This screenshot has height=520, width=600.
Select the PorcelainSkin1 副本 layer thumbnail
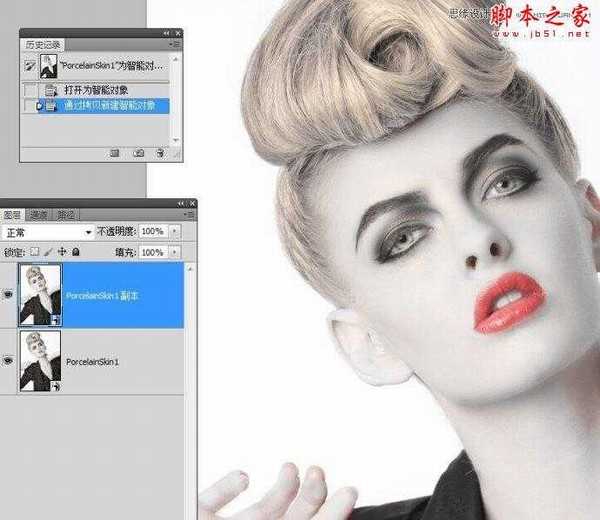click(x=40, y=295)
